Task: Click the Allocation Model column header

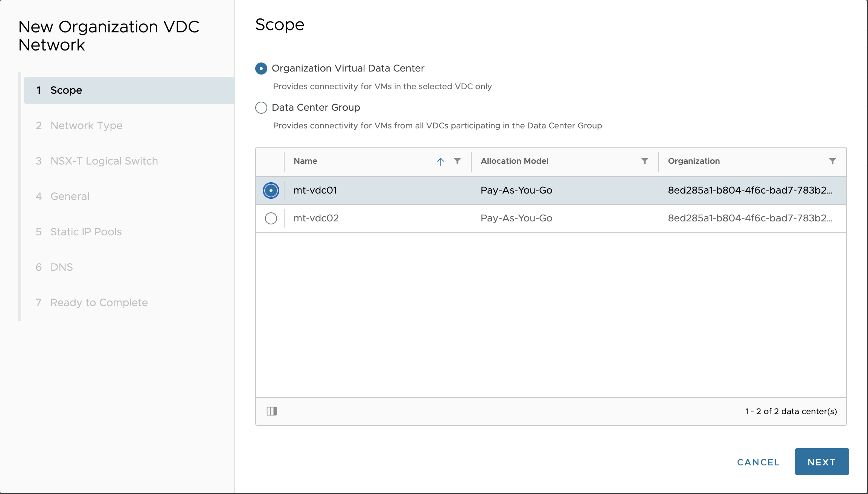Action: 514,161
